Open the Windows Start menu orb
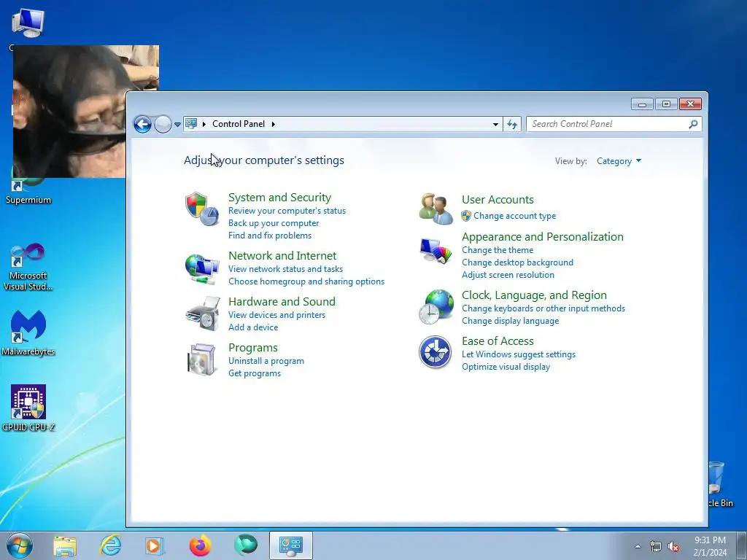The width and height of the screenshot is (747, 560). [x=20, y=545]
